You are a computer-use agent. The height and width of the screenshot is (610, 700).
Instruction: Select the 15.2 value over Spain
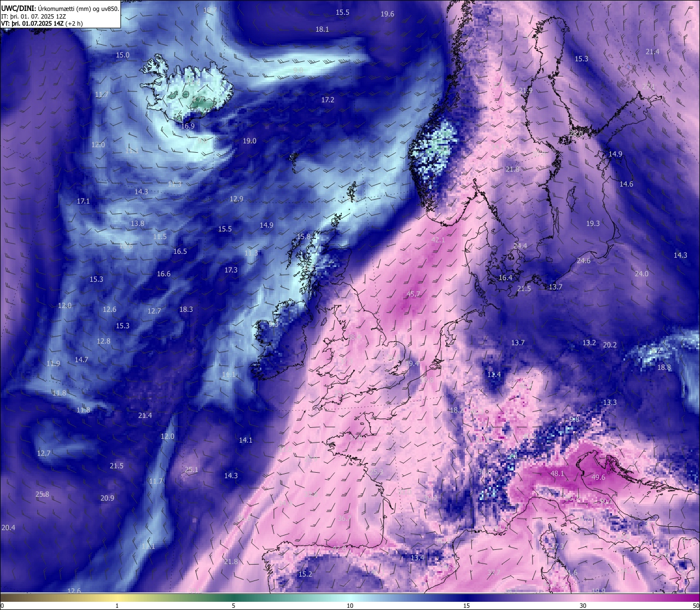tap(305, 574)
